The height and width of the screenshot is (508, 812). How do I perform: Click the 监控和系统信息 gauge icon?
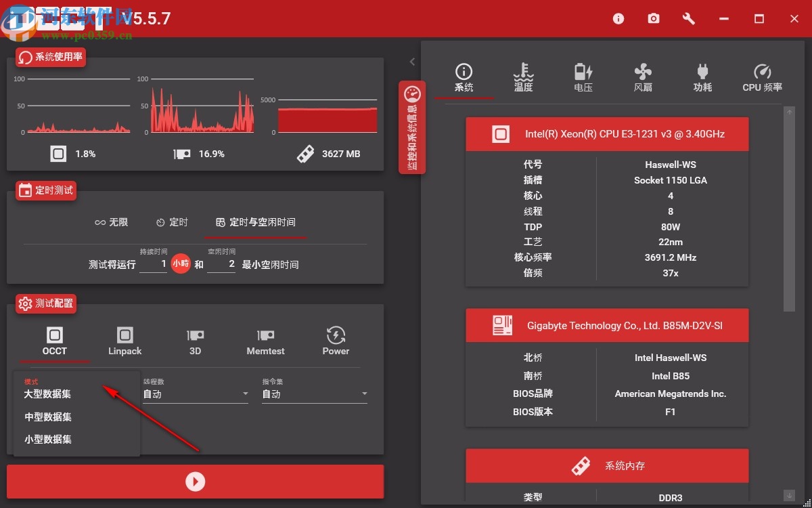pos(413,93)
